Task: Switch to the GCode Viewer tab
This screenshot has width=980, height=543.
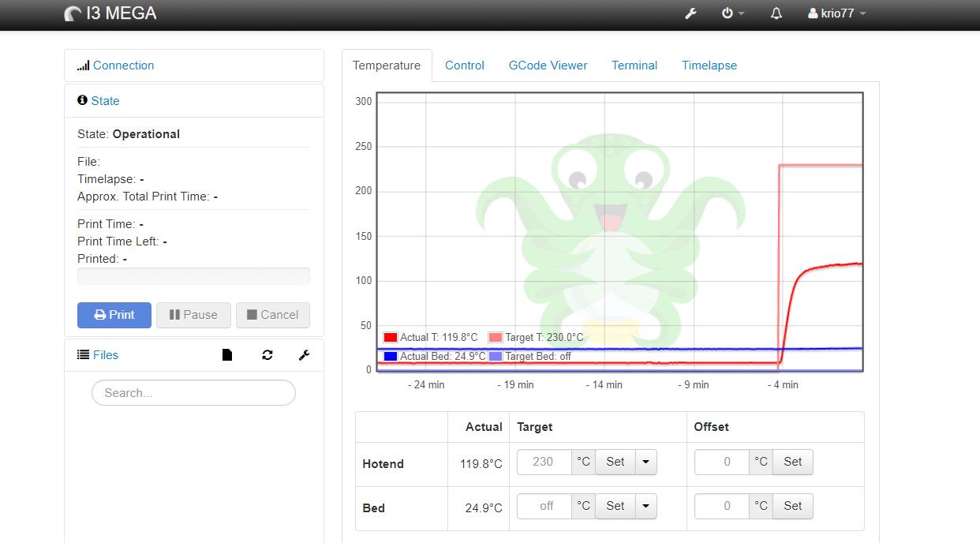Action: coord(548,66)
